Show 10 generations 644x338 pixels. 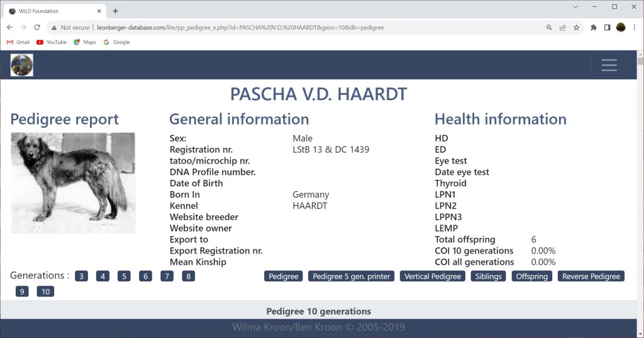(x=45, y=291)
